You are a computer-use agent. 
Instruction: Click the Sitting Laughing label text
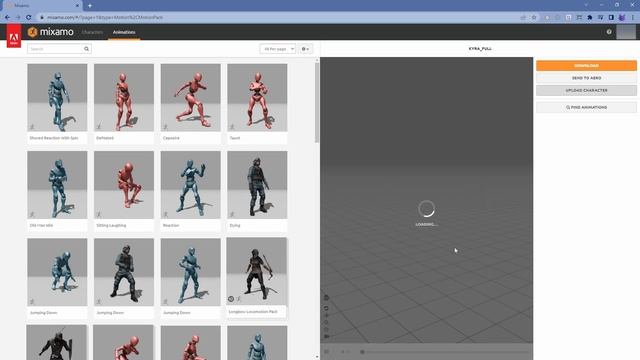tap(111, 225)
